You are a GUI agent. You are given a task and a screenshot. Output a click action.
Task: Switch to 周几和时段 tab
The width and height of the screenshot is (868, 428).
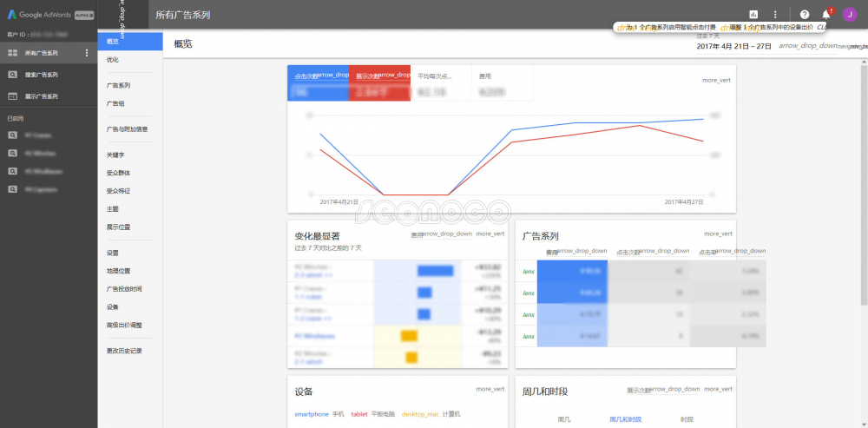point(626,419)
